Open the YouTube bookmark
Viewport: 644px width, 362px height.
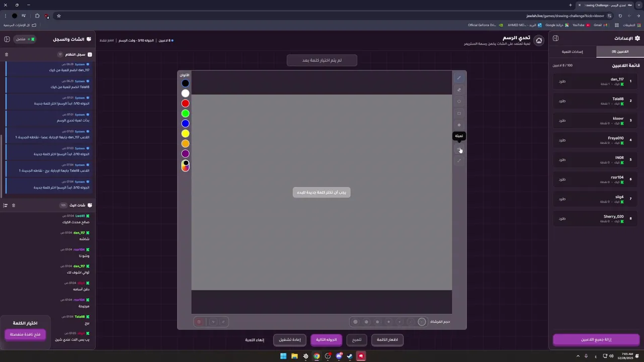click(x=581, y=25)
